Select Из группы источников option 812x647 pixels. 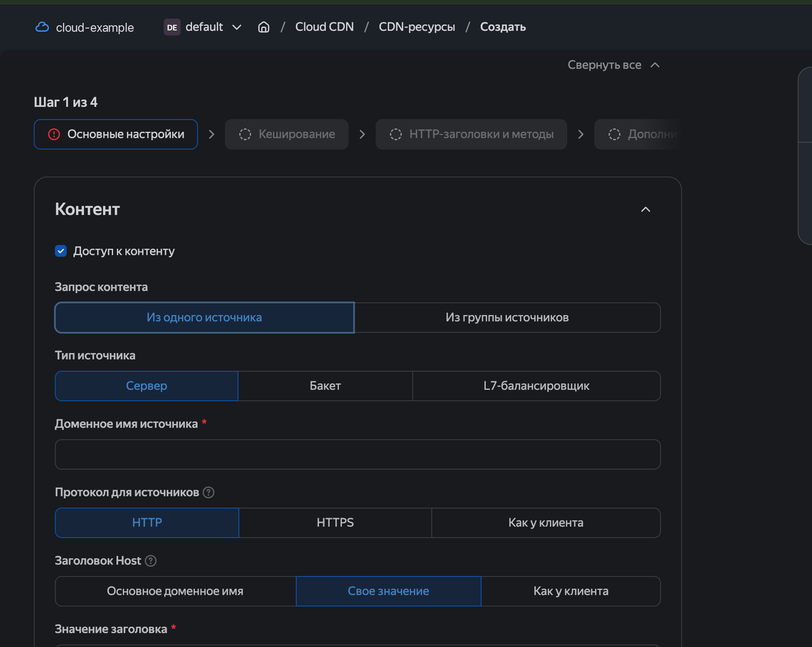(x=507, y=317)
